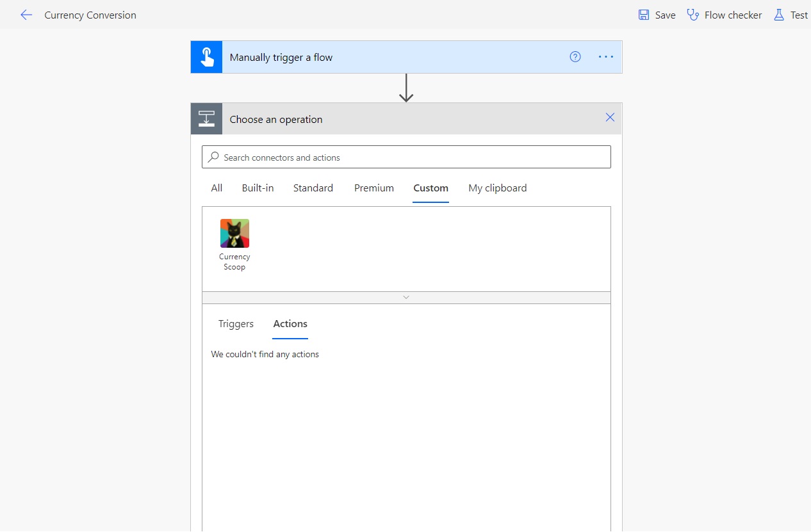
Task: Select the Custom connectors tab
Action: [x=430, y=188]
